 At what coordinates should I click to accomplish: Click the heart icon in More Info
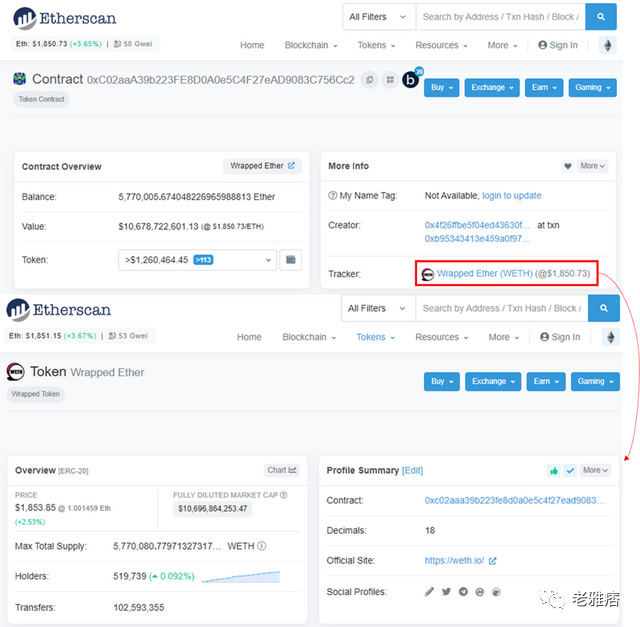[568, 166]
